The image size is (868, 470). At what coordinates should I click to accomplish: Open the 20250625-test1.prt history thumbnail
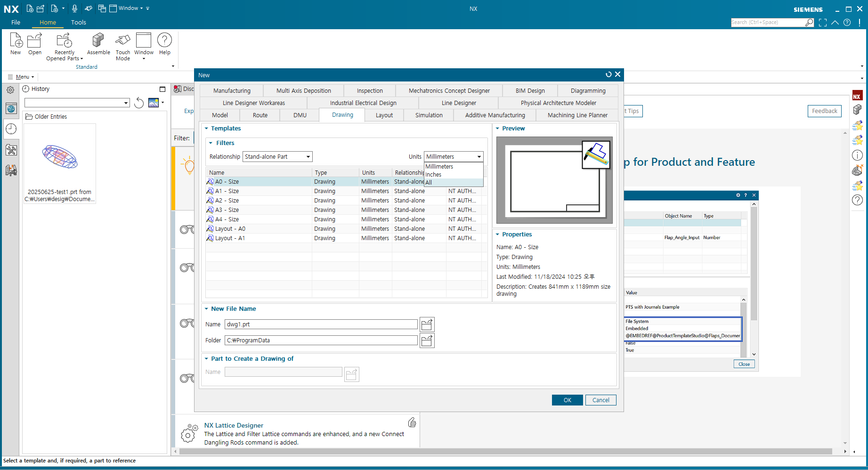pos(60,163)
